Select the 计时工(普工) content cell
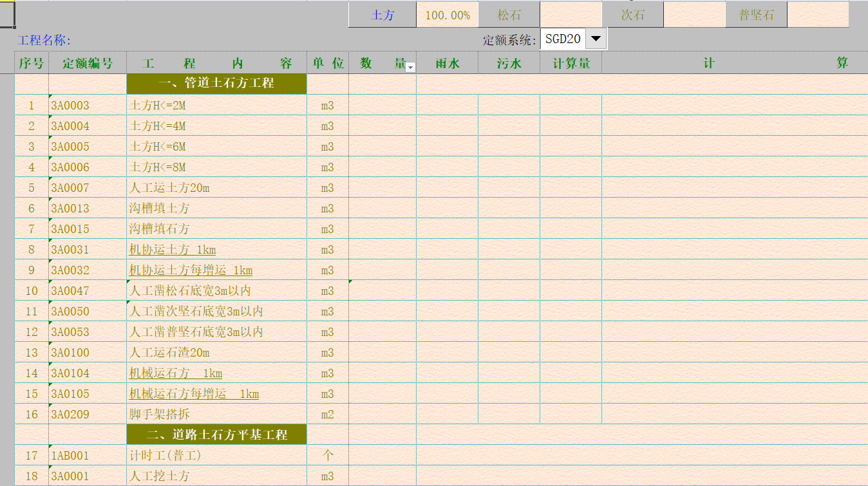The image size is (868, 486). tap(217, 456)
